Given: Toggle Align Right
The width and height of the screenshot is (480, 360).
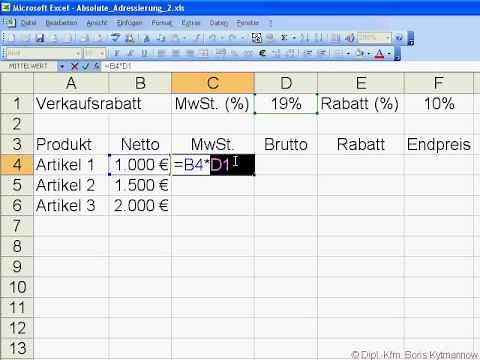Looking at the screenshot, I should 190,53.
